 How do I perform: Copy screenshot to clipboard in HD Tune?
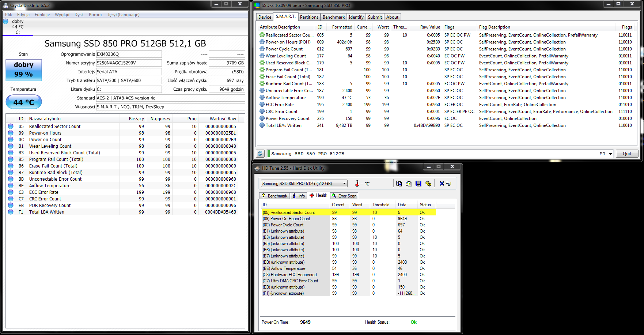pyautogui.click(x=408, y=184)
